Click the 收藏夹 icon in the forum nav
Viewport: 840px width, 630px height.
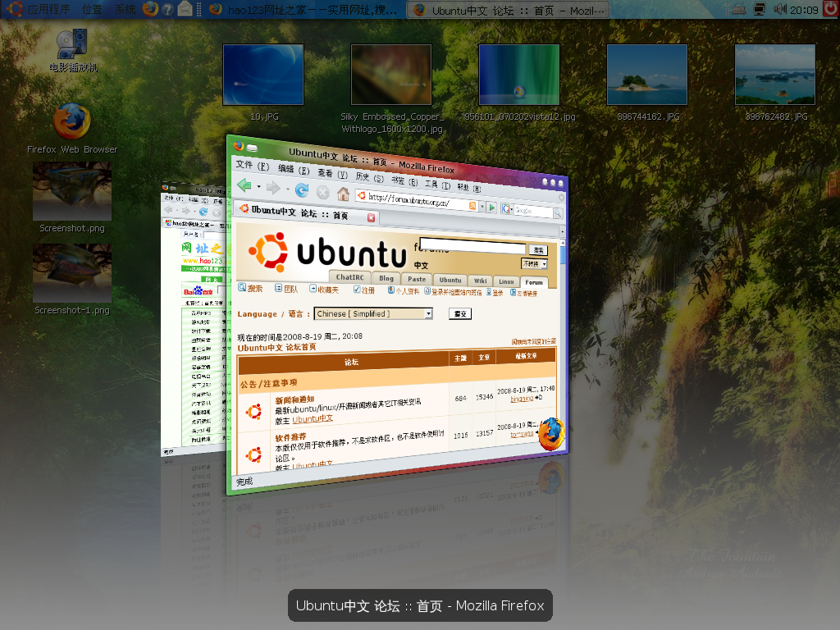313,289
